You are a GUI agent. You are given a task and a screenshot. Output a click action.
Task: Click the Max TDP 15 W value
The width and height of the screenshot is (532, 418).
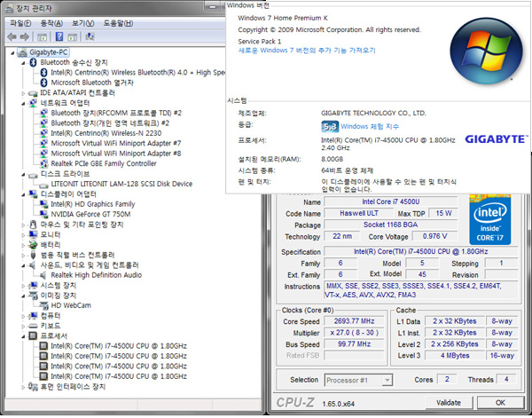pyautogui.click(x=443, y=213)
